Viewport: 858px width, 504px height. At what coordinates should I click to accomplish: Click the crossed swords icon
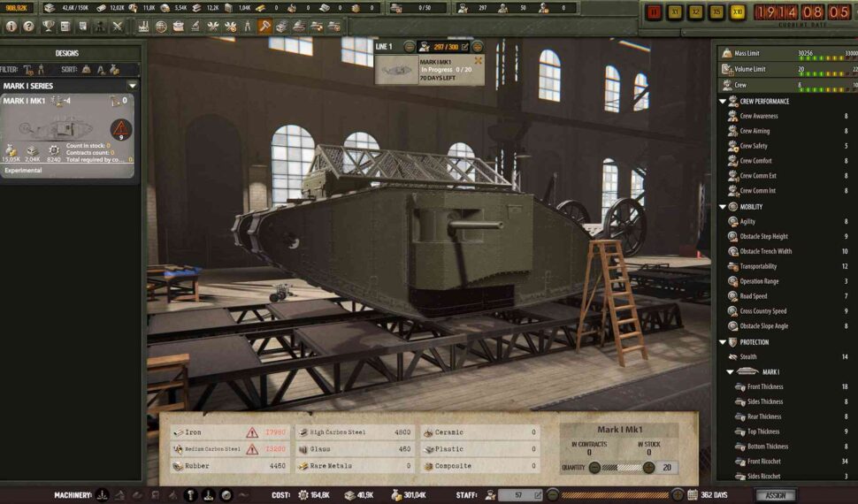118,27
